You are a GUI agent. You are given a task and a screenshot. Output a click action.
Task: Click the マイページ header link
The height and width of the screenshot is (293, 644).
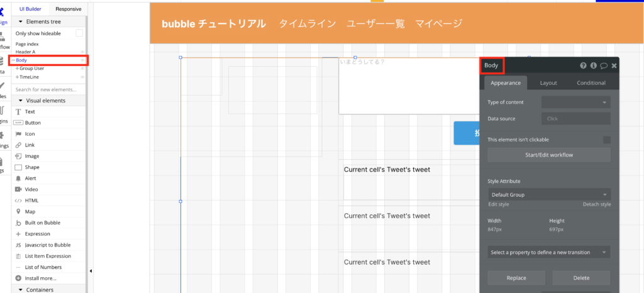point(438,24)
